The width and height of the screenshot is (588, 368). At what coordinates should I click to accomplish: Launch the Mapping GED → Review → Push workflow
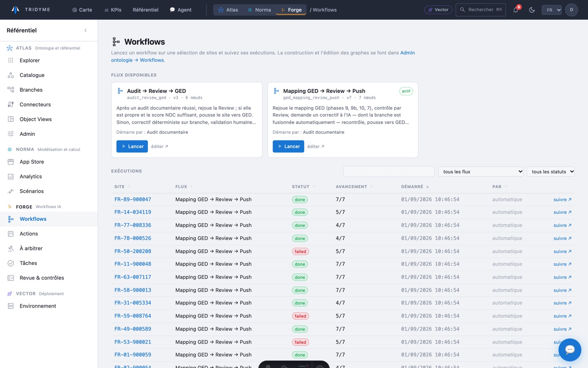(x=288, y=146)
